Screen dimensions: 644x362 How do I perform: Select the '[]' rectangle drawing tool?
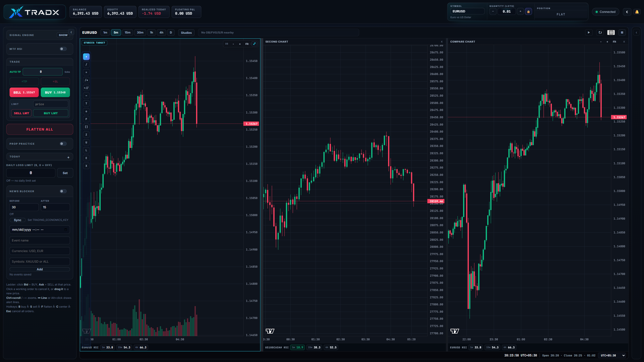[x=86, y=127]
